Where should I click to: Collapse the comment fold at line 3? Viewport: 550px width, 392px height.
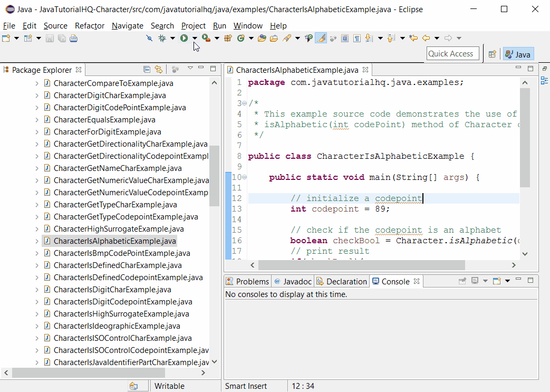tap(245, 103)
